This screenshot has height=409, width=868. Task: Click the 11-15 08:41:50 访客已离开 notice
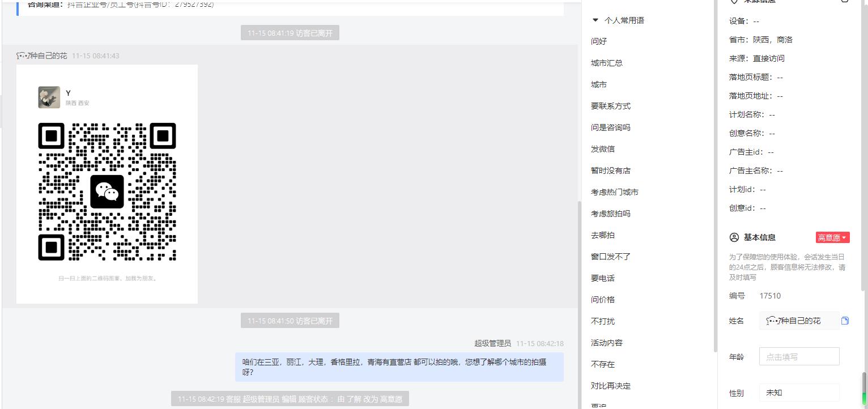point(290,321)
